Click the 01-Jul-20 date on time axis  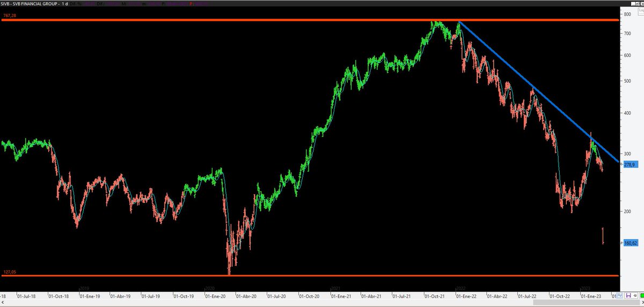point(276,295)
